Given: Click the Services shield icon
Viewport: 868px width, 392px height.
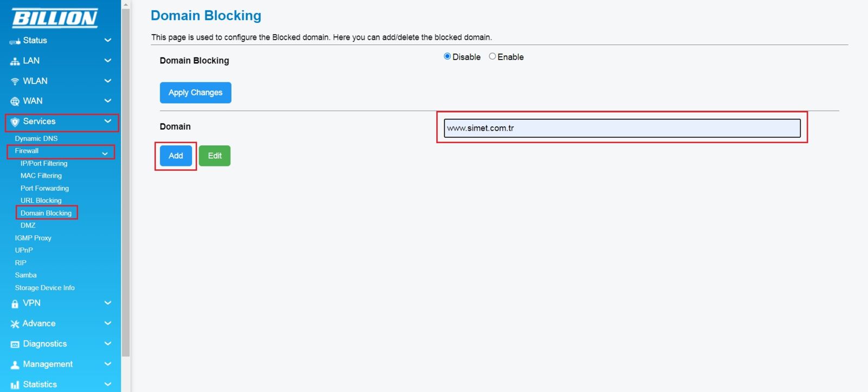Looking at the screenshot, I should pyautogui.click(x=15, y=122).
